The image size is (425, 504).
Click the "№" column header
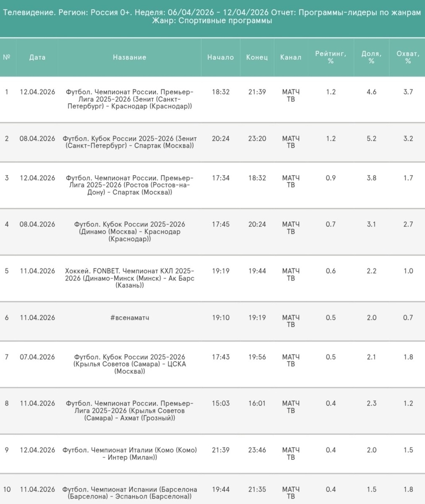click(6, 58)
